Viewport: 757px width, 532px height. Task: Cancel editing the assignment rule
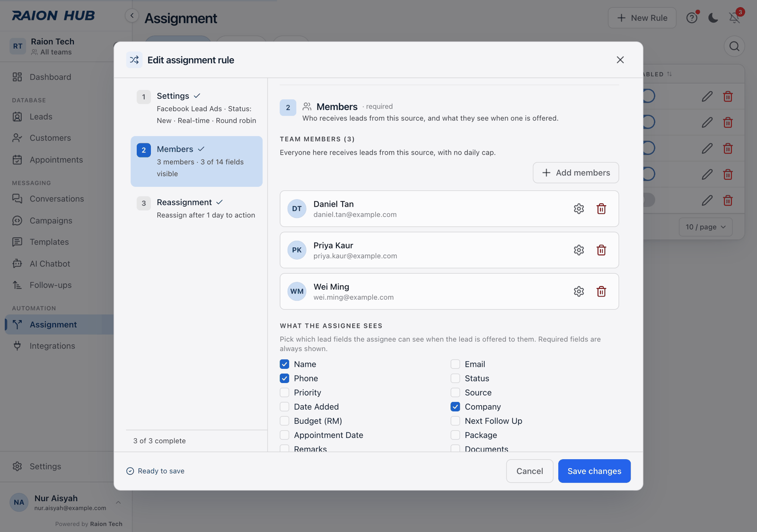(529, 471)
